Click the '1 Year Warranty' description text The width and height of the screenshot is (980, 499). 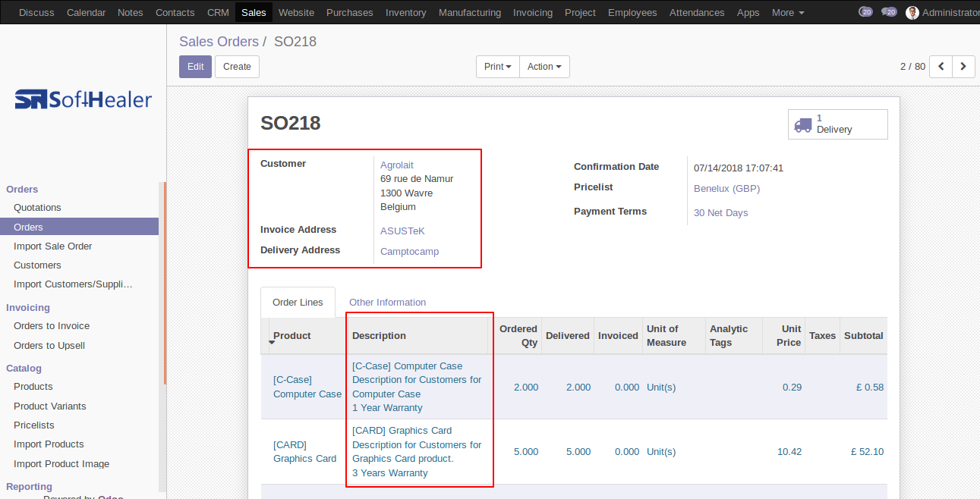pos(387,408)
